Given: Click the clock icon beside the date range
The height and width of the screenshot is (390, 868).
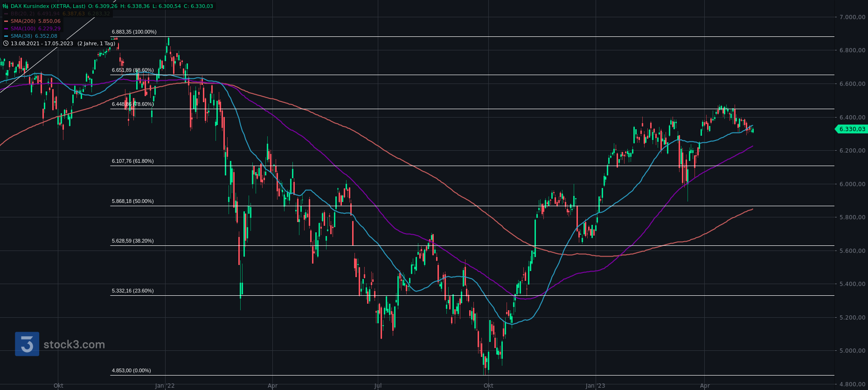Looking at the screenshot, I should tap(6, 43).
